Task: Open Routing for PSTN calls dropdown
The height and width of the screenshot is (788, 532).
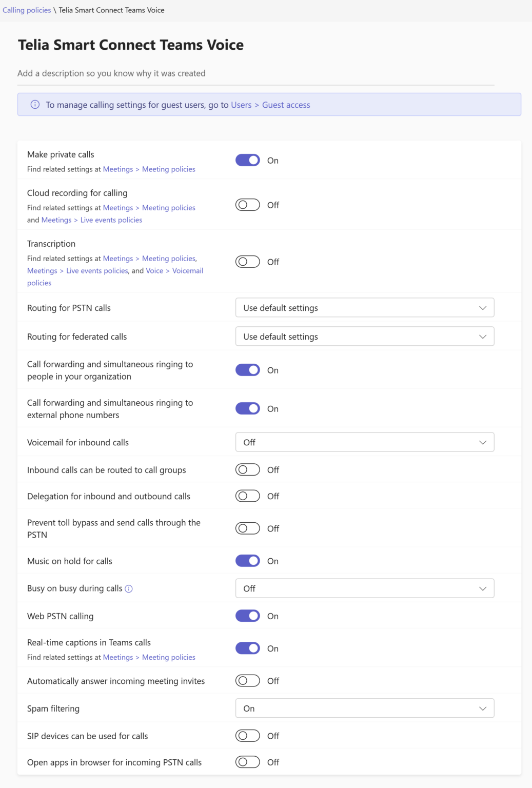Action: pos(365,308)
